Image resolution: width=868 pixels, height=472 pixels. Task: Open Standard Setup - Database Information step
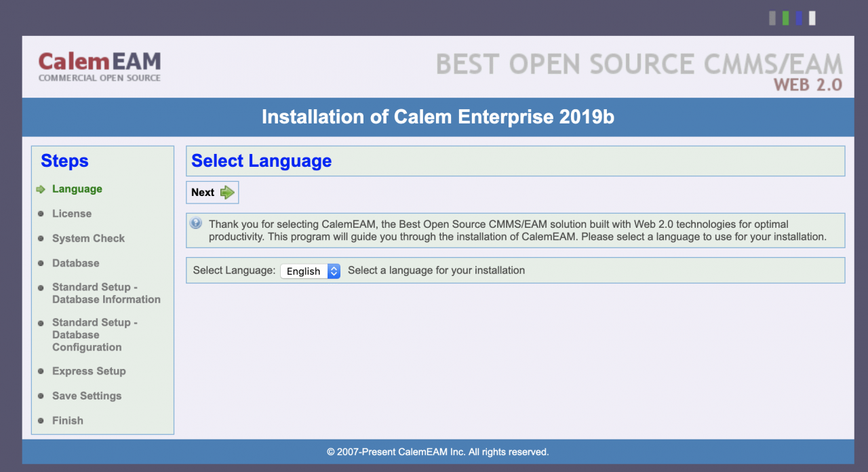(106, 294)
